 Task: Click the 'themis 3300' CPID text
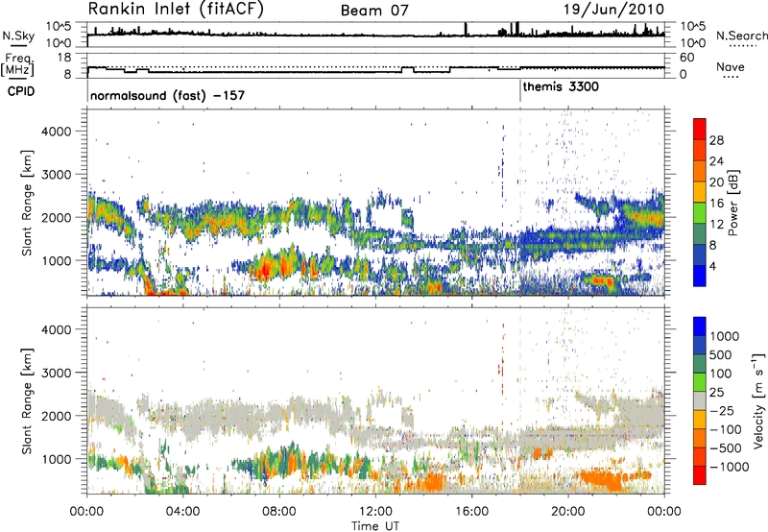tap(561, 87)
